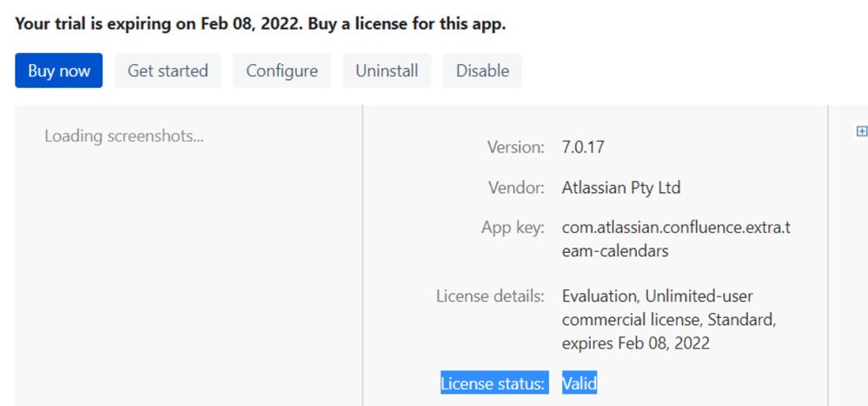This screenshot has height=406, width=868.
Task: Disable the app
Action: coord(482,70)
